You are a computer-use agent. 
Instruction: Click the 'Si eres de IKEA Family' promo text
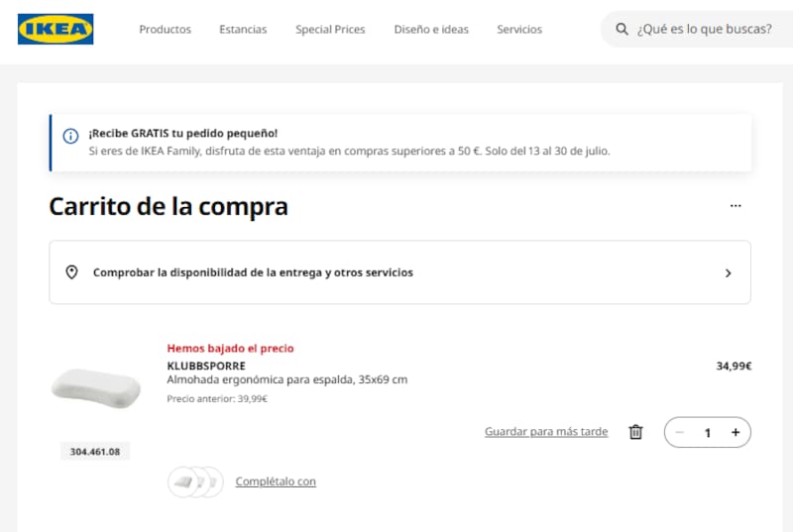(350, 151)
